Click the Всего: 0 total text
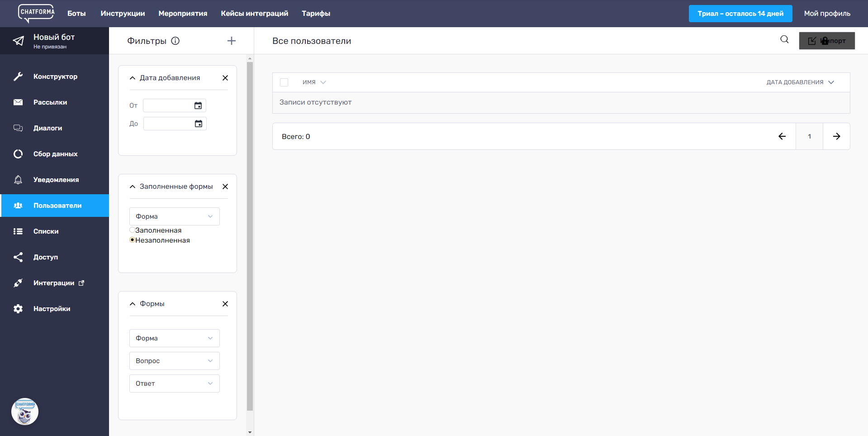868x436 pixels. (x=296, y=136)
